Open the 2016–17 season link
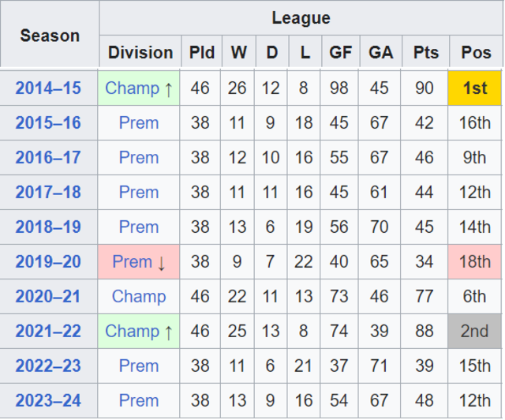505x420 pixels. pos(48,158)
